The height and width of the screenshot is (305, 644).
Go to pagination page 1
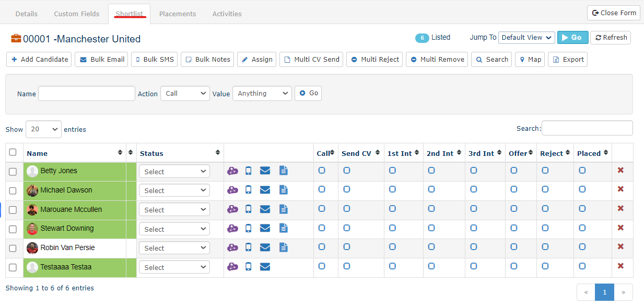tap(604, 292)
